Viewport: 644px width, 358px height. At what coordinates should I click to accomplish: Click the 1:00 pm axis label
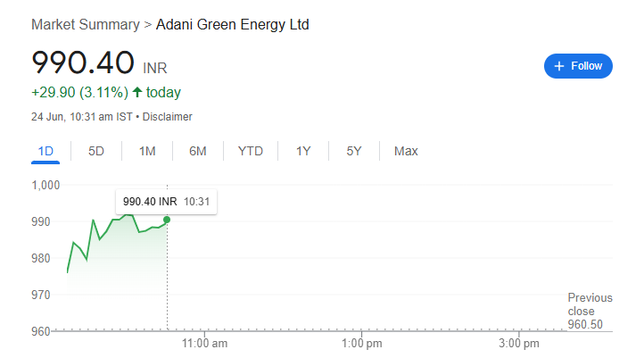[361, 344]
